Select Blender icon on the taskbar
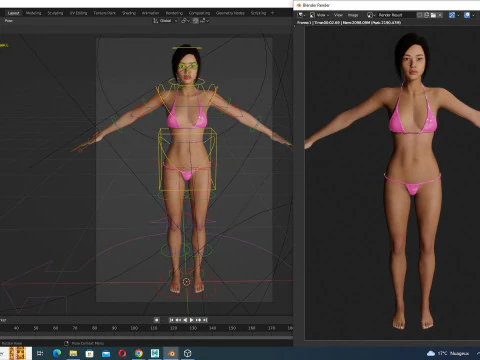 click(x=171, y=353)
